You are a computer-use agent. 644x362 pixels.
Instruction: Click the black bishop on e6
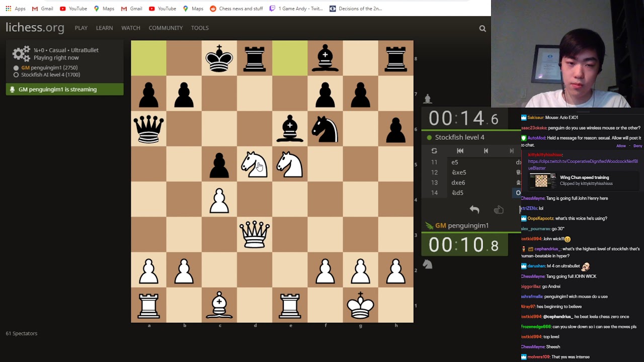pos(290,129)
